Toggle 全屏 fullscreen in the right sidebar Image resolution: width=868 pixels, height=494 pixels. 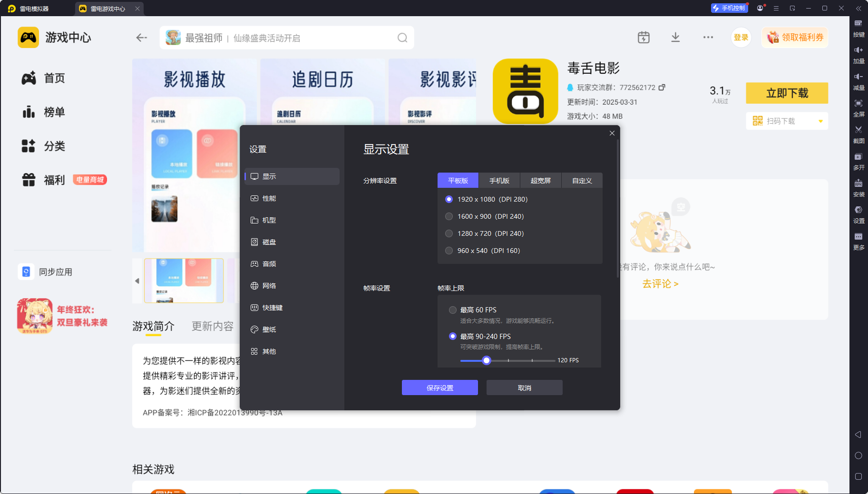(x=858, y=108)
